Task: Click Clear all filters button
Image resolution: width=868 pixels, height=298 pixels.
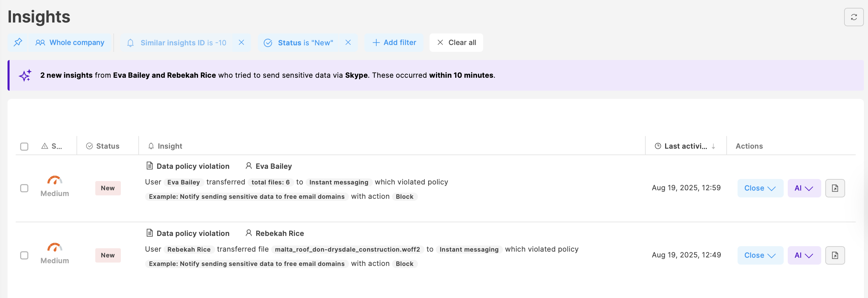Action: (x=456, y=43)
